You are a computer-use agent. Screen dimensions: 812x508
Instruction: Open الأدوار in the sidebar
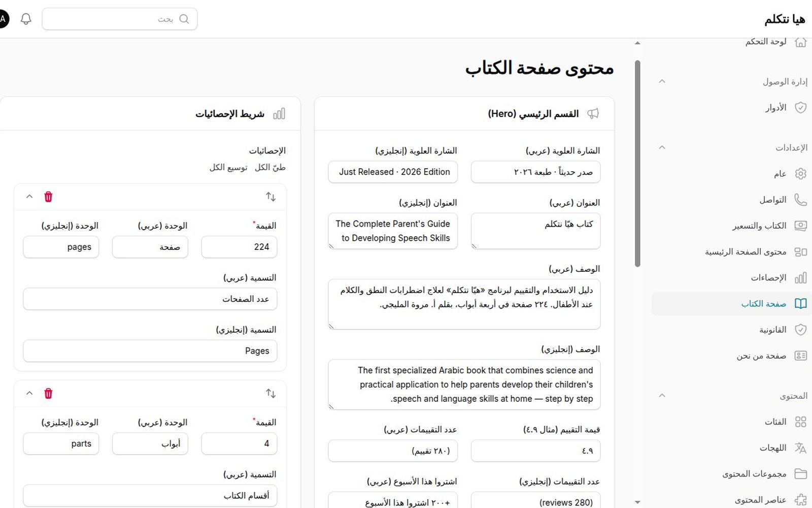tap(731, 108)
